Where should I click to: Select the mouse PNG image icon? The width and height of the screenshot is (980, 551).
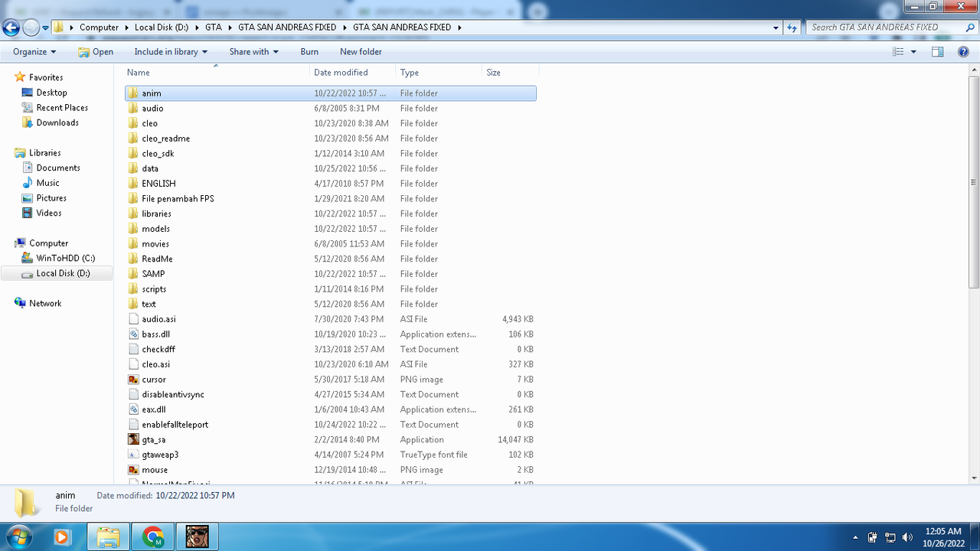[x=133, y=470]
